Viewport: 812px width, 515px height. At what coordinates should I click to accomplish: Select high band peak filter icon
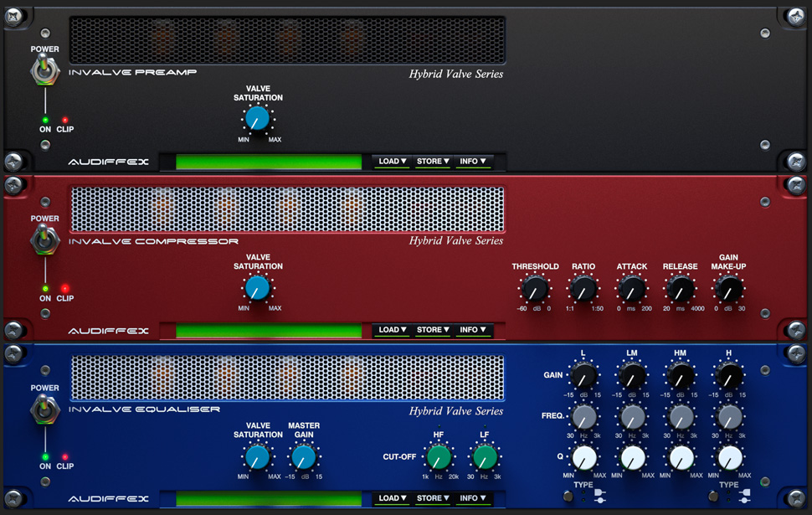tap(745, 501)
